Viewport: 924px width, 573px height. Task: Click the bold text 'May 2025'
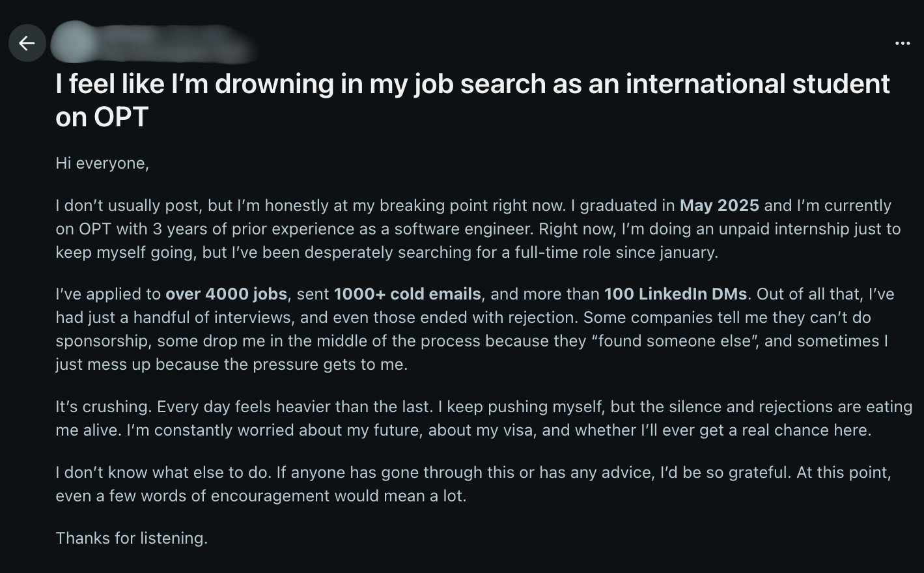[x=719, y=205]
